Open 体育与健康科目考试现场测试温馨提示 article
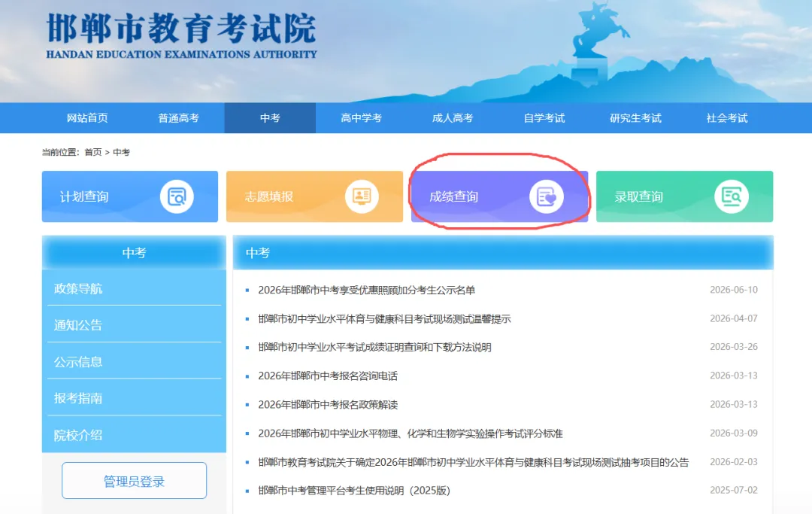The height and width of the screenshot is (514, 812). click(384, 318)
